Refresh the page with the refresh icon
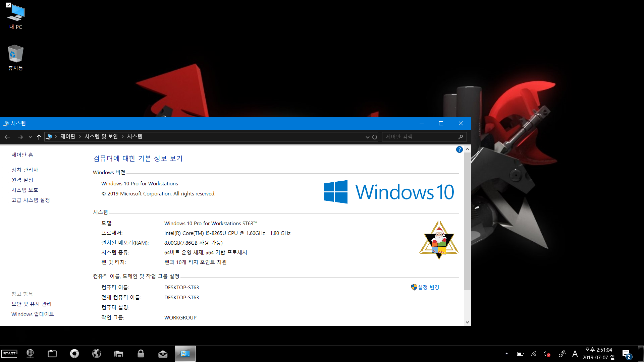The height and width of the screenshot is (362, 644). (x=375, y=137)
